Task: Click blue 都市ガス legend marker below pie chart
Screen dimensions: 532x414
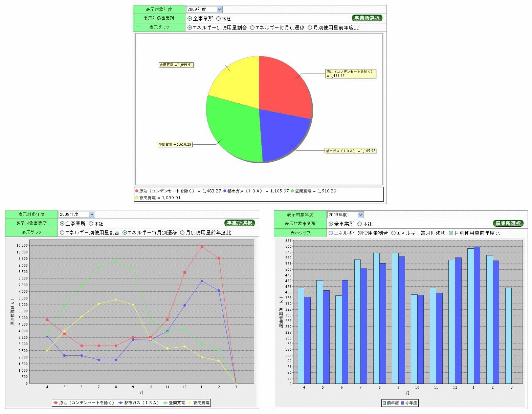Action: (225, 191)
